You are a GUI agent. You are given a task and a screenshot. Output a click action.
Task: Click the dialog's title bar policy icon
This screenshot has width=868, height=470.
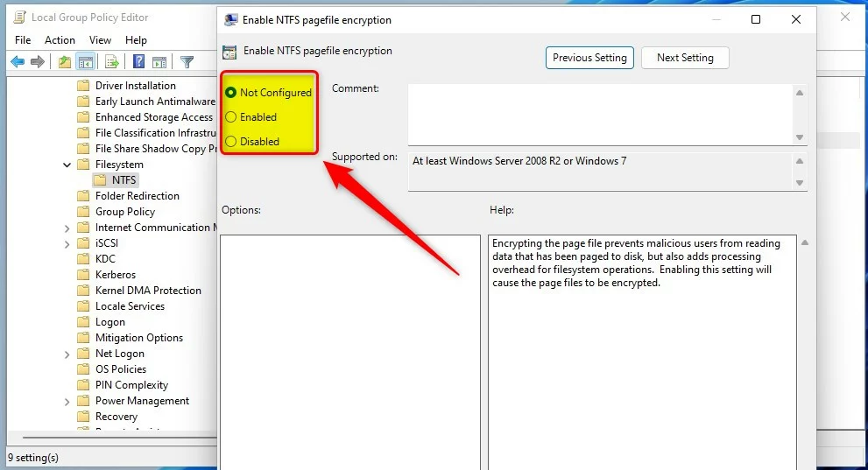[230, 20]
